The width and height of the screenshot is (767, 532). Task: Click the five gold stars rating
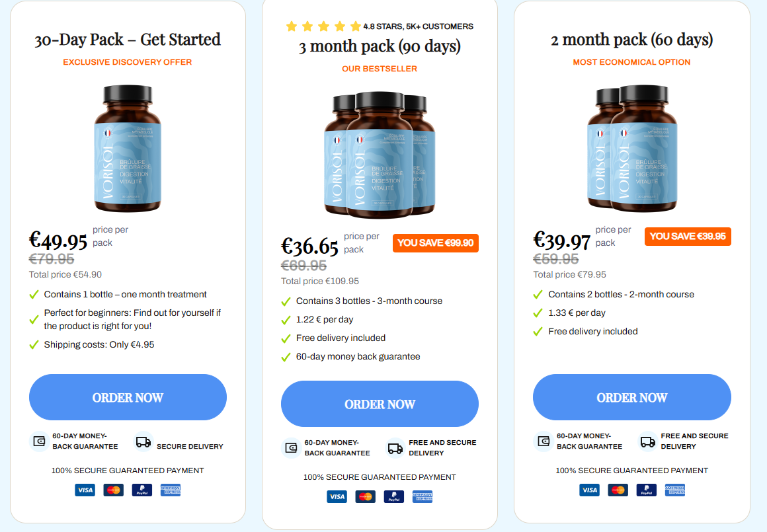pos(323,26)
